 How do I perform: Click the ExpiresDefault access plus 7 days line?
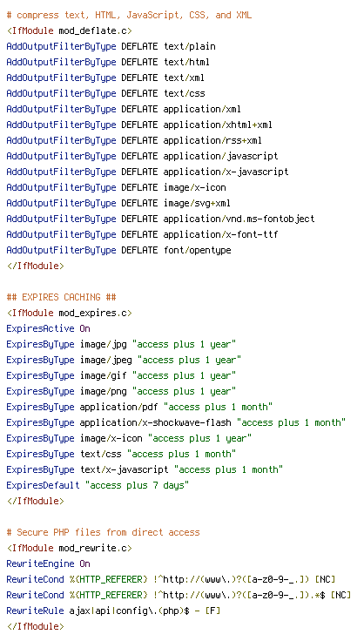click(98, 486)
